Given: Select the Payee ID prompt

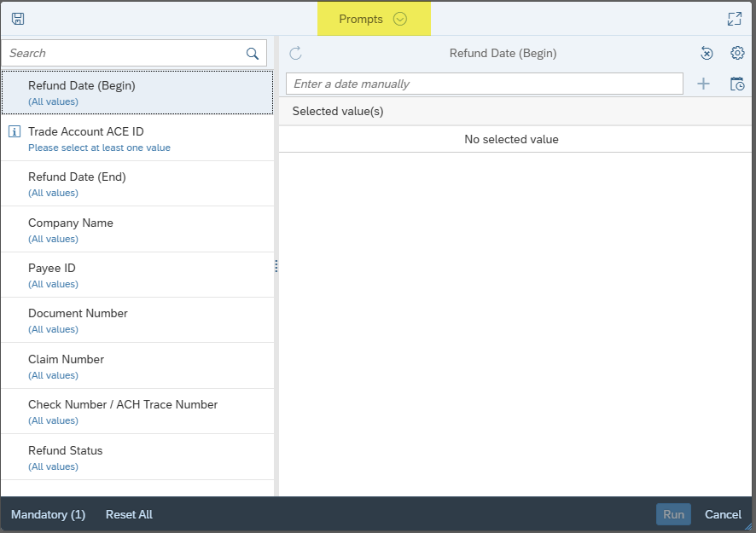Looking at the screenshot, I should coord(137,275).
